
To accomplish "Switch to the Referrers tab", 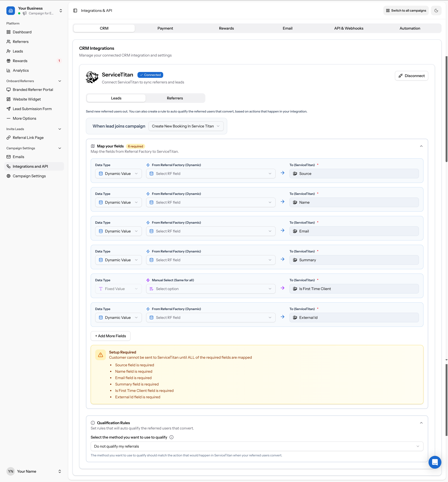I will [x=175, y=98].
